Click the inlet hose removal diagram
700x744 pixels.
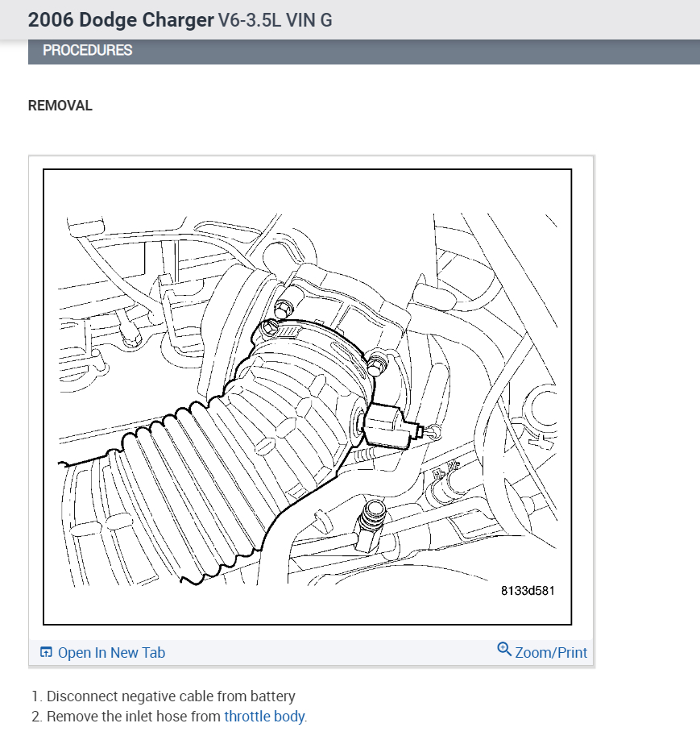(308, 397)
